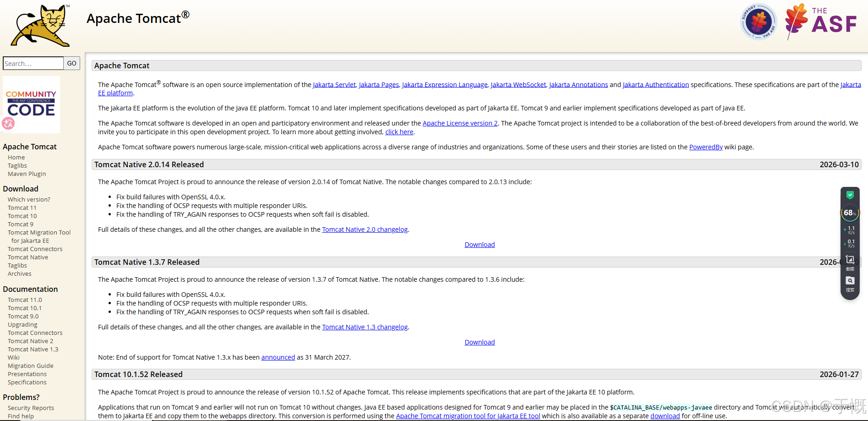Viewport: 868px width, 421px height.
Task: Click Download under Tomcat Native 2.0.14
Action: pos(480,245)
